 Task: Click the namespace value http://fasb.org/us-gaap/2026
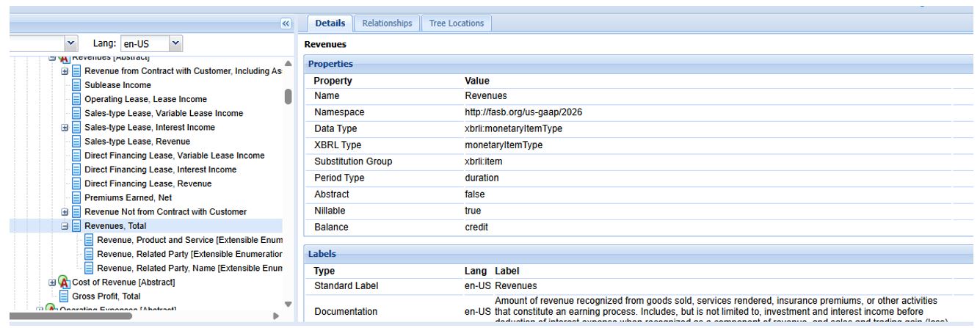pyautogui.click(x=523, y=112)
